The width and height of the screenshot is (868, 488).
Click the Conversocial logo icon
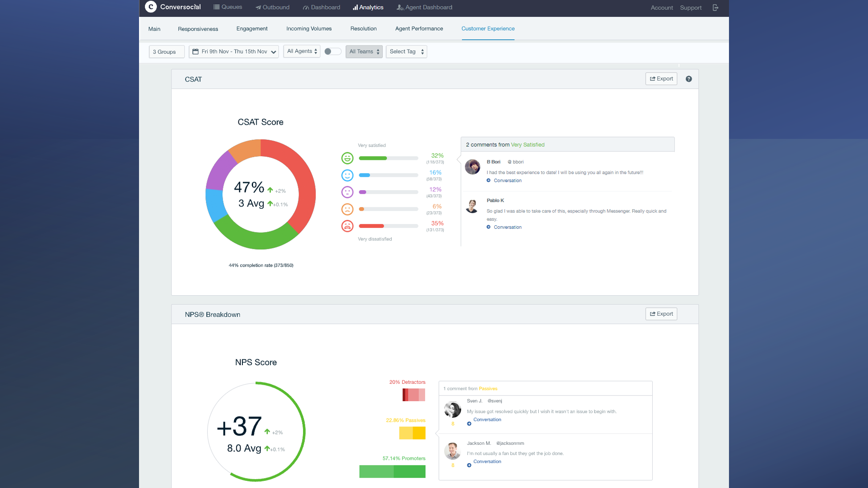[x=151, y=7]
